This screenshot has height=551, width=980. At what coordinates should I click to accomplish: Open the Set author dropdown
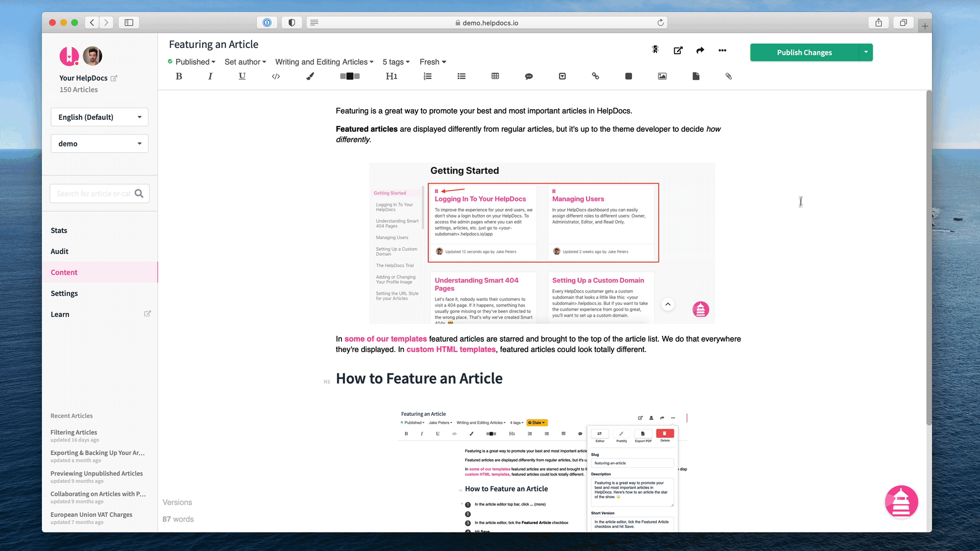(x=246, y=62)
